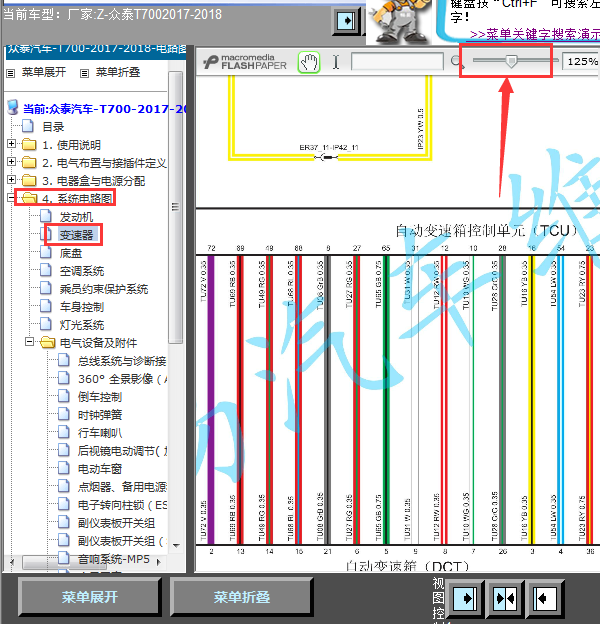Open the 行车喇叭 tree item
This screenshot has height=624, width=600.
point(100,433)
